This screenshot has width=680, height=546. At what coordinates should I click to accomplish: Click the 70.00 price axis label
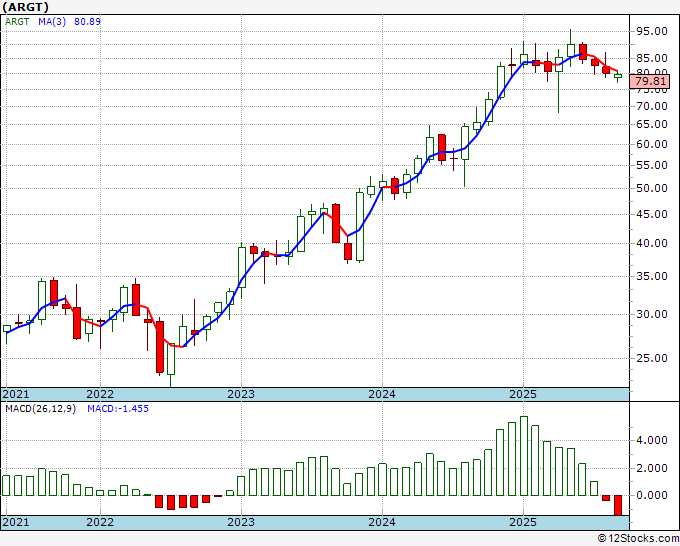point(651,106)
